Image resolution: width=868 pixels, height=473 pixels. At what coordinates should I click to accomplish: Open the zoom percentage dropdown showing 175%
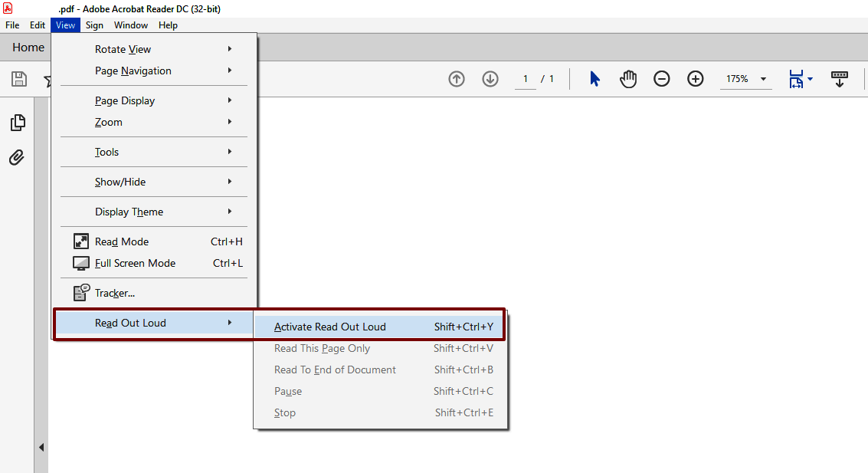pyautogui.click(x=745, y=78)
